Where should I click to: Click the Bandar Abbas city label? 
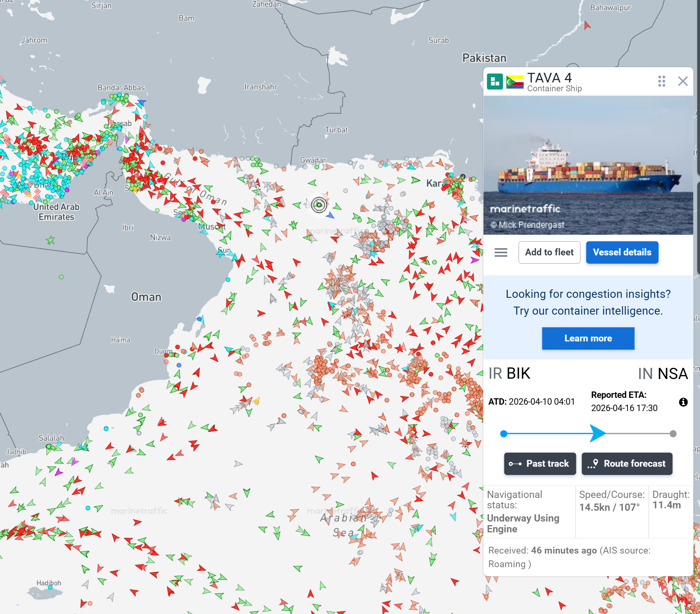tap(121, 88)
